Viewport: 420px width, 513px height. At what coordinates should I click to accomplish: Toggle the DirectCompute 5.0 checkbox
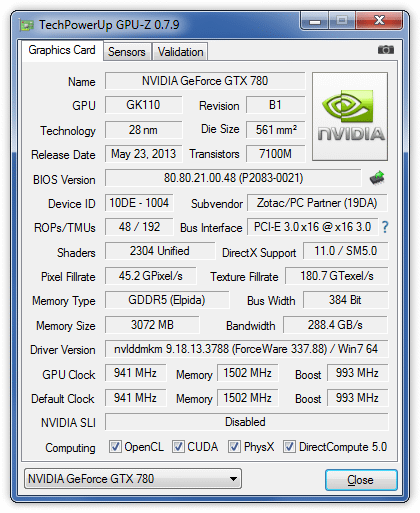[289, 447]
